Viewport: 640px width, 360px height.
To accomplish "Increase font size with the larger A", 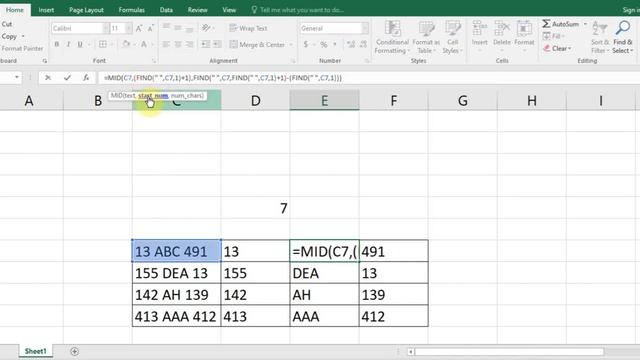I will tap(139, 28).
